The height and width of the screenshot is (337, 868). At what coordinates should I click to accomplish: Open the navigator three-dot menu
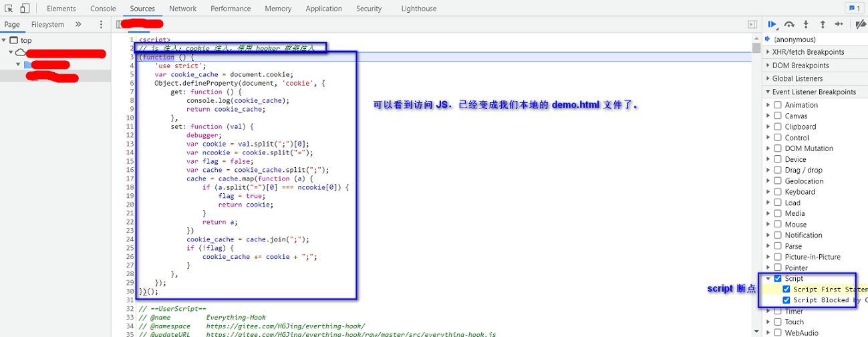coord(101,24)
